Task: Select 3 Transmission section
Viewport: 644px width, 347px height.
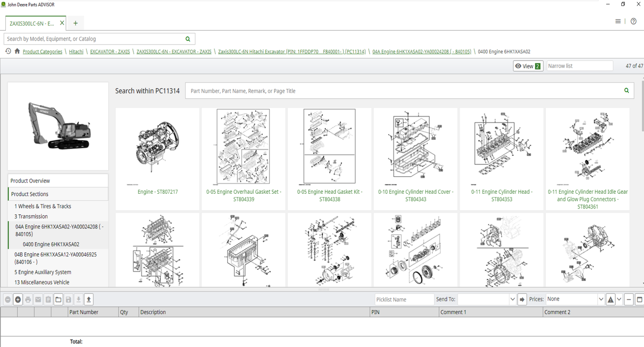Action: [x=31, y=216]
